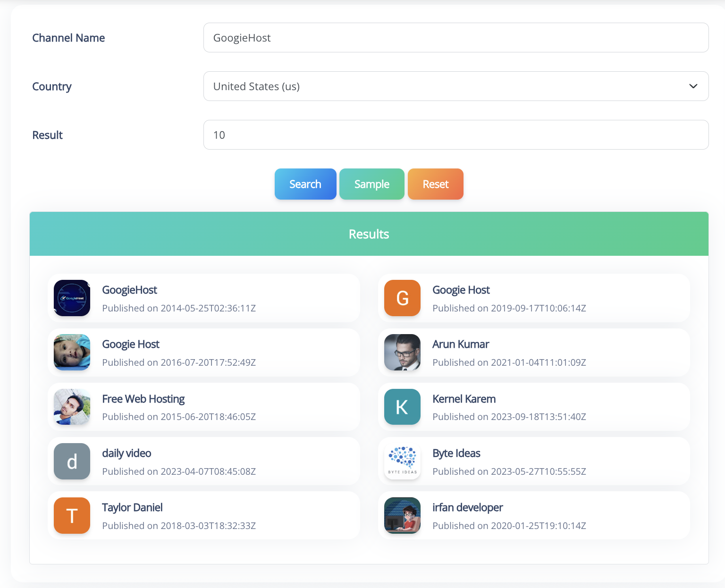Open the Country dropdown
Image resolution: width=725 pixels, height=588 pixels.
click(x=455, y=86)
